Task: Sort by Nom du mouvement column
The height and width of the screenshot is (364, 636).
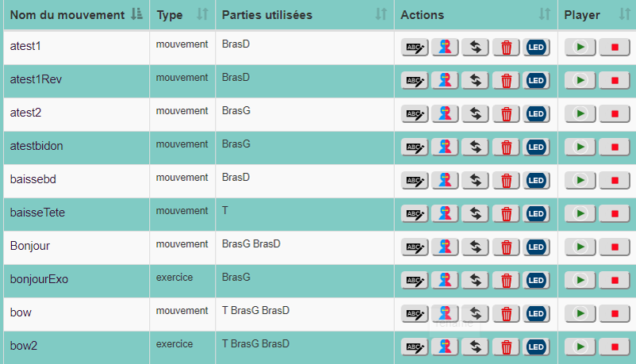Action: [x=136, y=15]
